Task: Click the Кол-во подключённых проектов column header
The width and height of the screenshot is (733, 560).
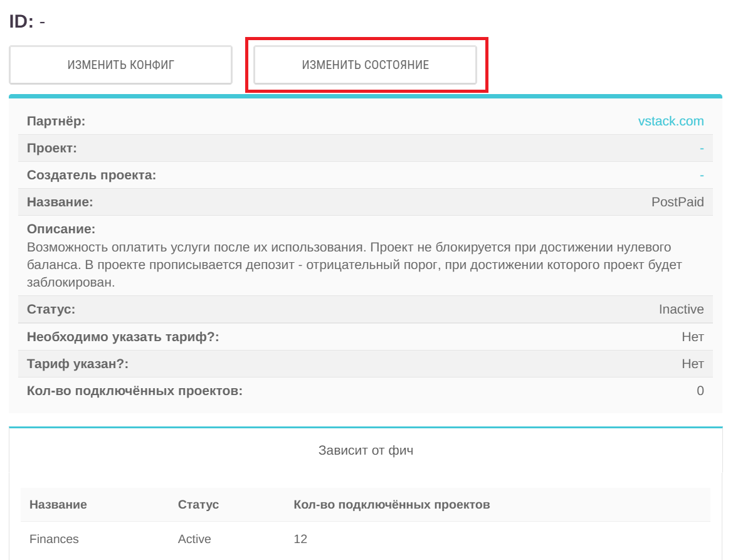Action: click(x=391, y=504)
